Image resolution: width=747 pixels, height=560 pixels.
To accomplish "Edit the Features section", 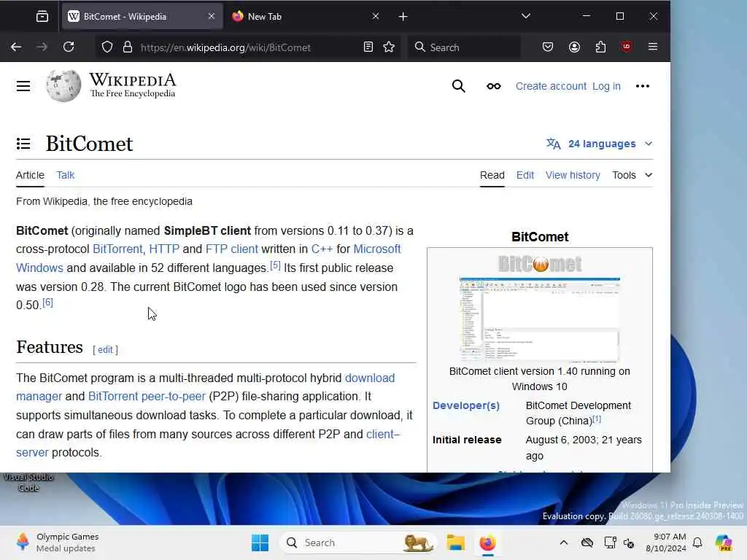I will pos(105,349).
